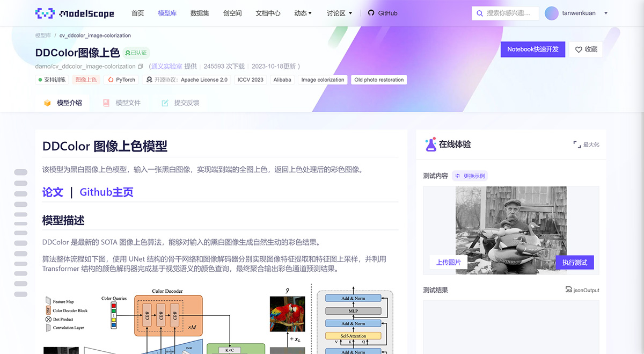The height and width of the screenshot is (354, 644).
Task: Expand the 动态 dropdown menu
Action: point(303,13)
